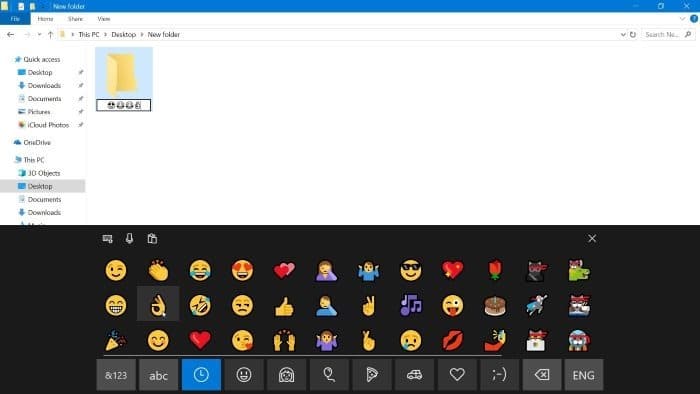Screen dimensions: 700x394
Task: Select the balloon celebrations emoji tab
Action: 329,375
